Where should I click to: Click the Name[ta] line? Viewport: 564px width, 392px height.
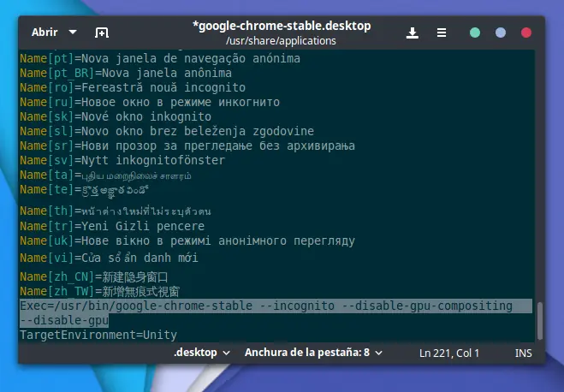click(x=105, y=175)
